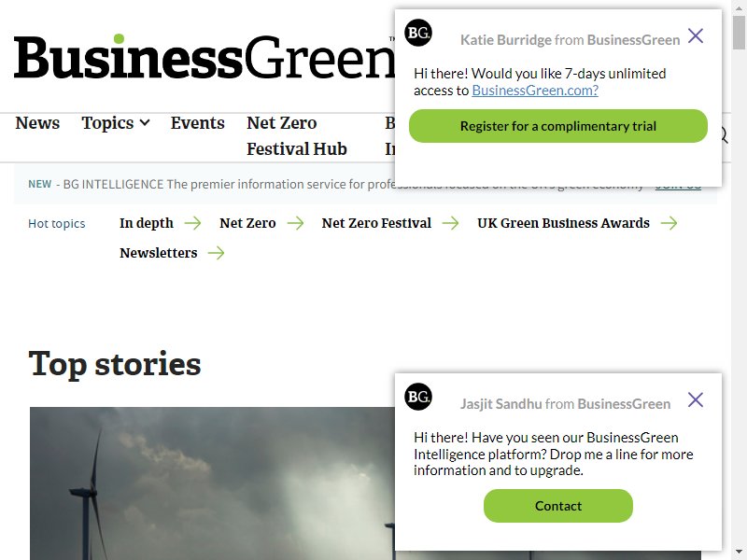Click the green arrow next to Newsletters

click(x=217, y=253)
